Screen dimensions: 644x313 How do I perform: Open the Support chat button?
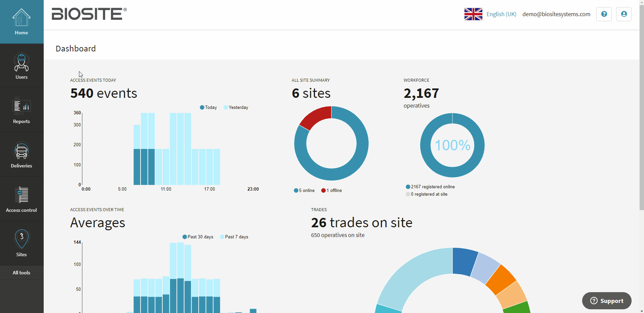pyautogui.click(x=606, y=301)
